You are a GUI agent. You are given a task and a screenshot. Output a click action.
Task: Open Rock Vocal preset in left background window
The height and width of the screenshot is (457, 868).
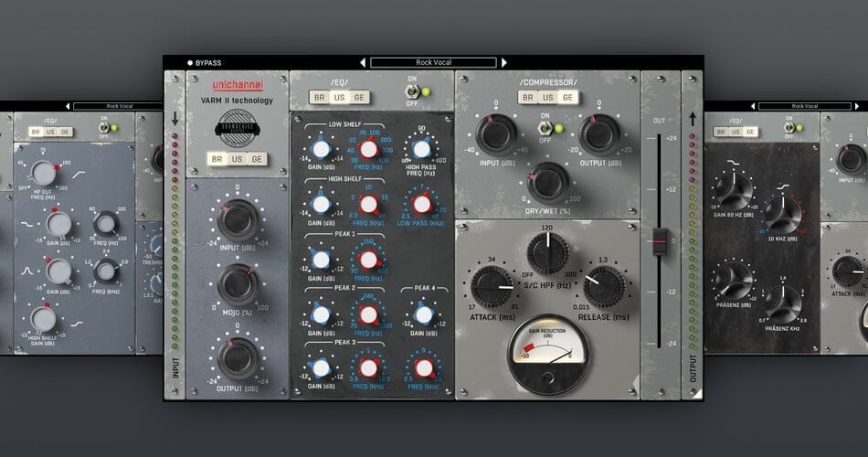point(118,106)
